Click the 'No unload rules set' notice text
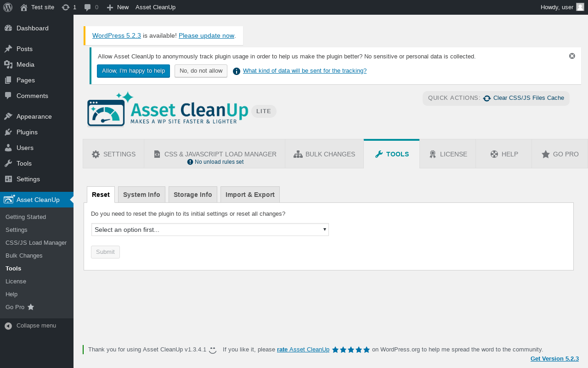The height and width of the screenshot is (368, 588). pyautogui.click(x=219, y=162)
